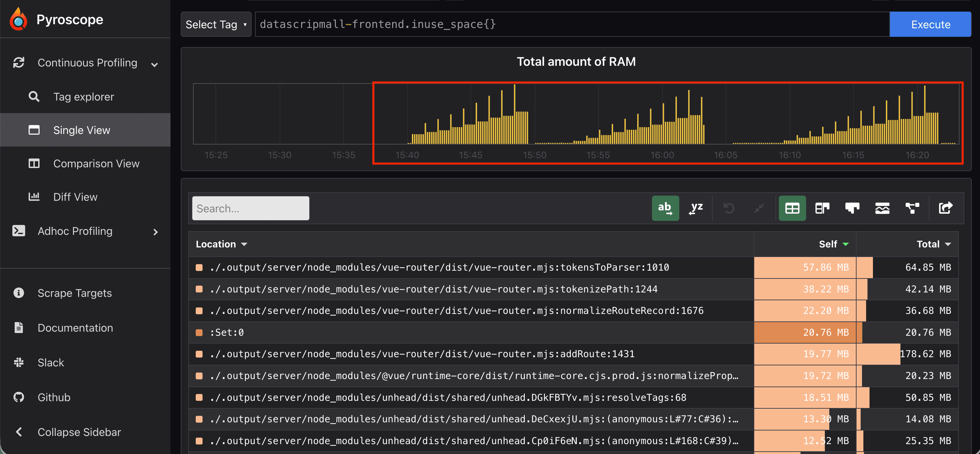Toggle the :Set:0 row color marker
This screenshot has height=454, width=980.
[x=199, y=332]
